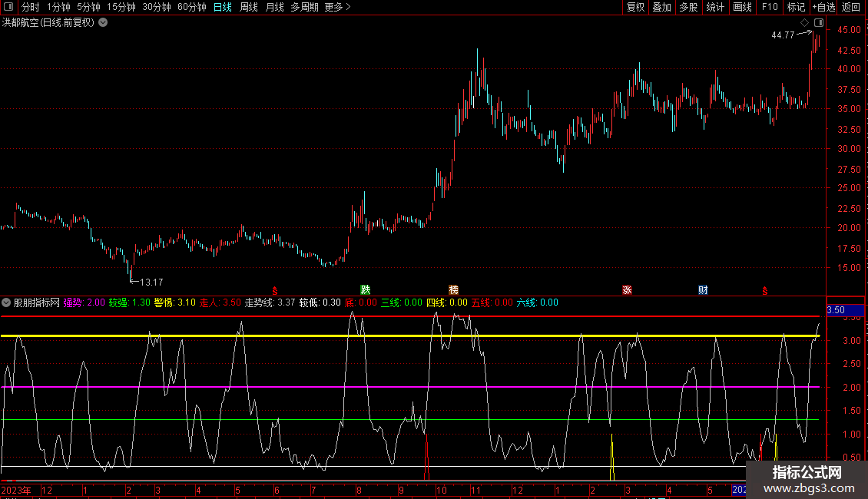Screen dimensions: 868x499
Task: Click the highlighted 3.50 axis value box
Action: point(845,310)
